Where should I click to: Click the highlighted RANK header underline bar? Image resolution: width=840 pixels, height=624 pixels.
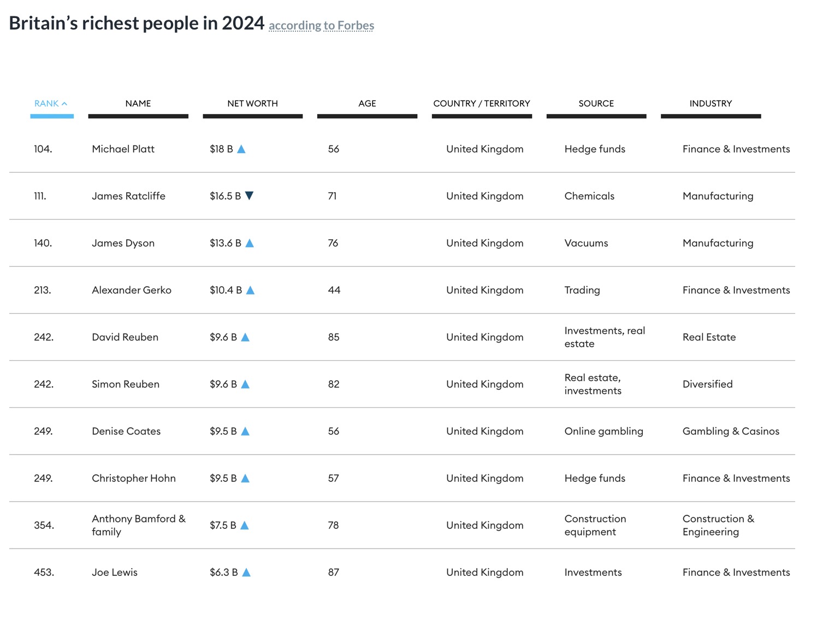pyautogui.click(x=52, y=115)
